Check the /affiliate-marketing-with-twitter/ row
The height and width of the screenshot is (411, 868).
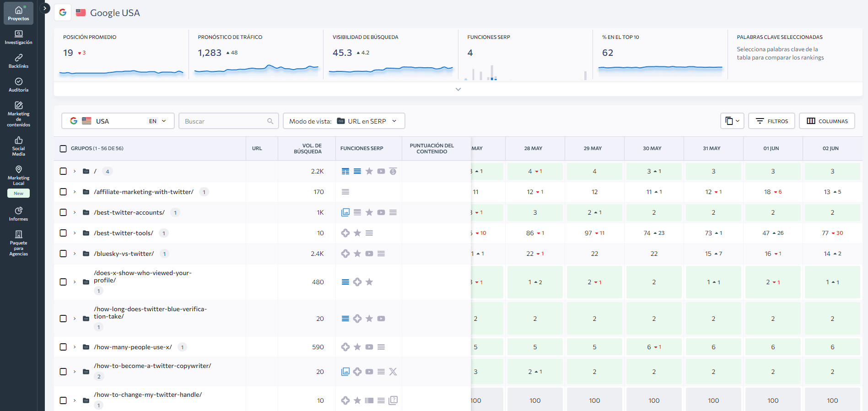tap(63, 192)
